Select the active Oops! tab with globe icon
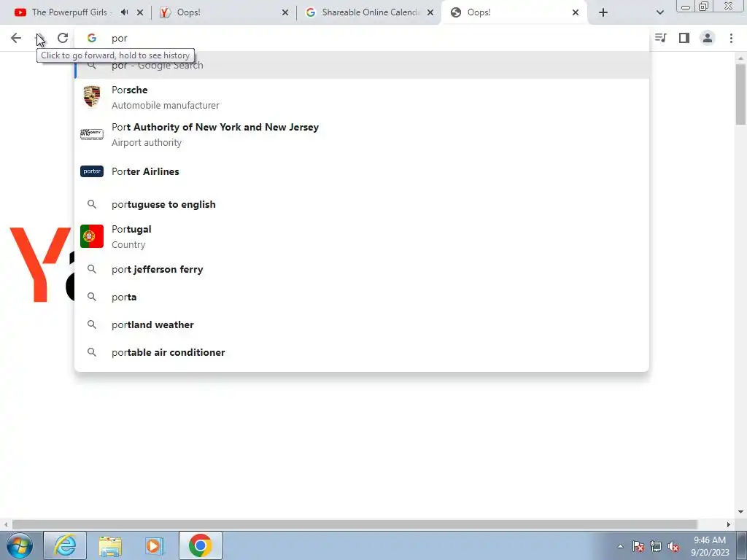This screenshot has height=560, width=747. (514, 12)
